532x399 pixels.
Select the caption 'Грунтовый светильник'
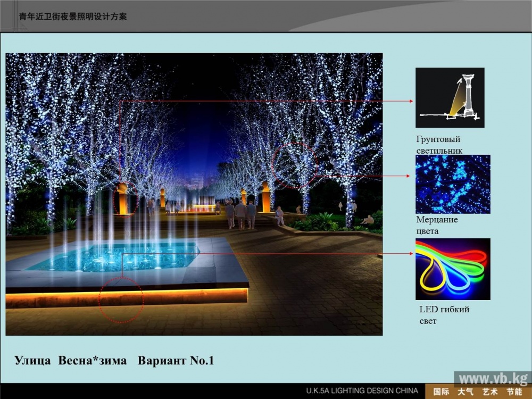[439, 145]
